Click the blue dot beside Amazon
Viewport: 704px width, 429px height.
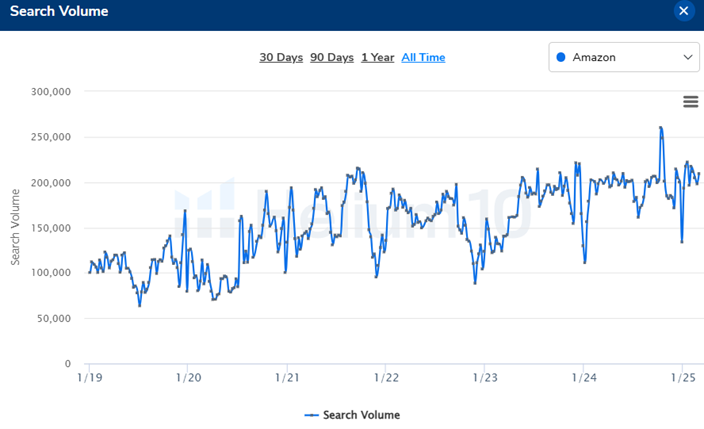pyautogui.click(x=560, y=57)
